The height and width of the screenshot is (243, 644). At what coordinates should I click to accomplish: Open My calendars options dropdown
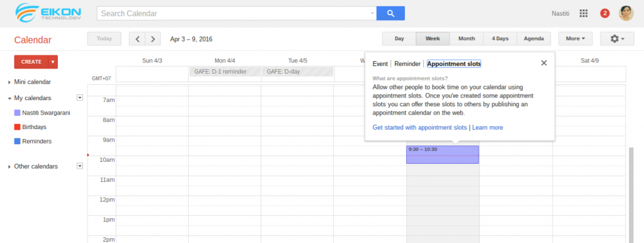click(80, 98)
